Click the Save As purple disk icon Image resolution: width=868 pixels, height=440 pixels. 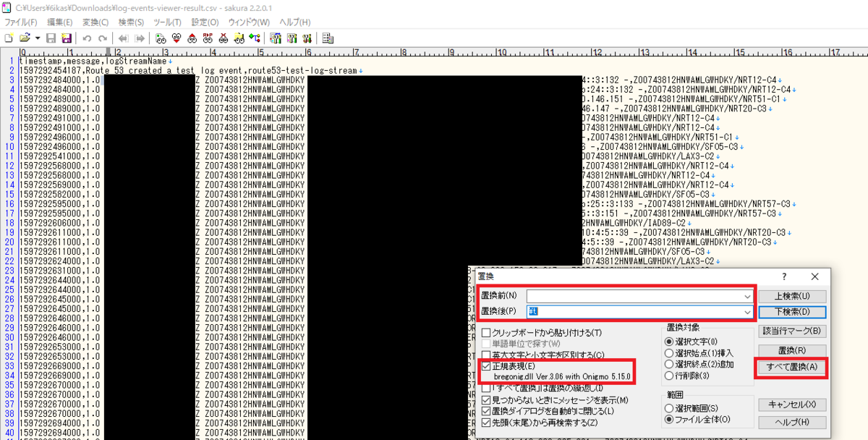pos(67,38)
